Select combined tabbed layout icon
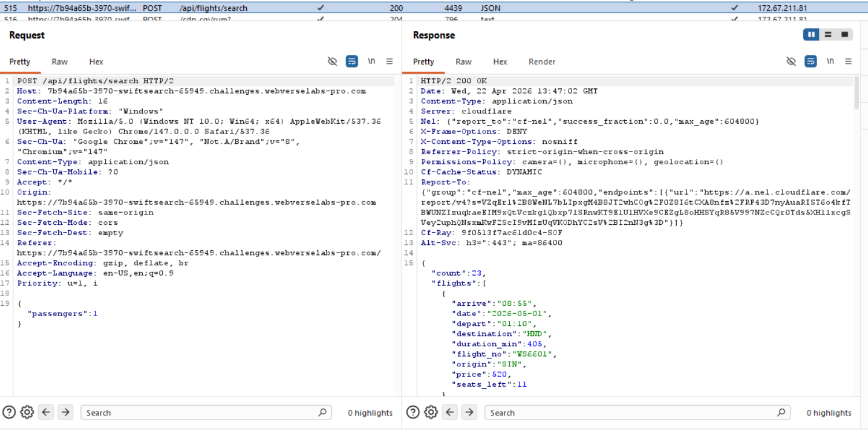This screenshot has width=868, height=430. [x=844, y=35]
